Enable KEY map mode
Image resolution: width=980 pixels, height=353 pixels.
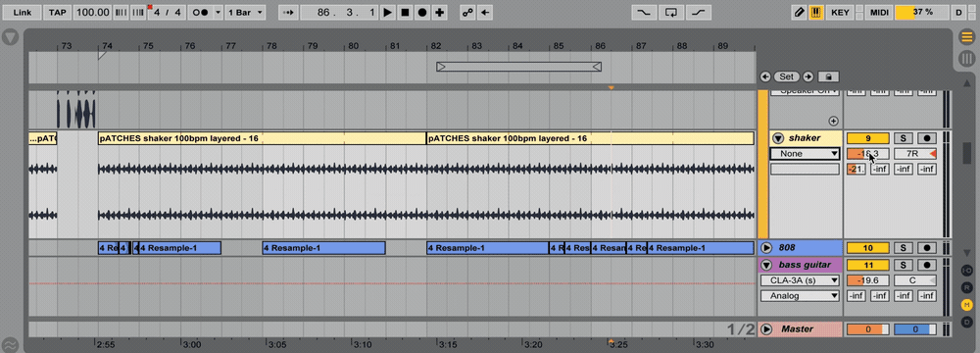[x=841, y=12]
